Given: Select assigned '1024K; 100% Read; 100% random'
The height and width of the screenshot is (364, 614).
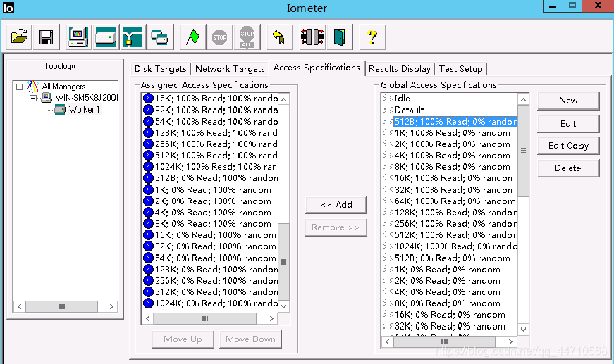Looking at the screenshot, I should tap(216, 167).
